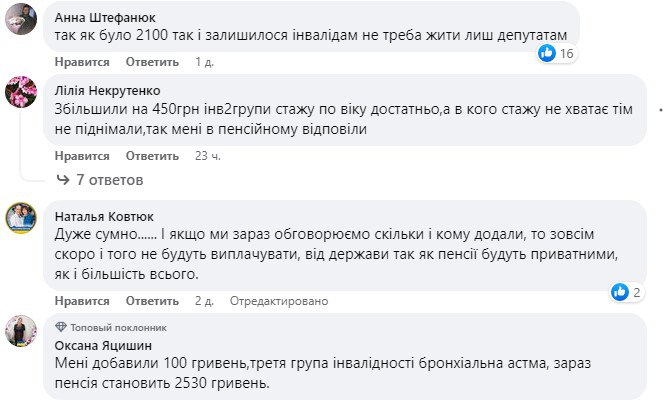Click the 1 д. timestamp on Анна's comment
This screenshot has width=664, height=404.
click(x=204, y=62)
